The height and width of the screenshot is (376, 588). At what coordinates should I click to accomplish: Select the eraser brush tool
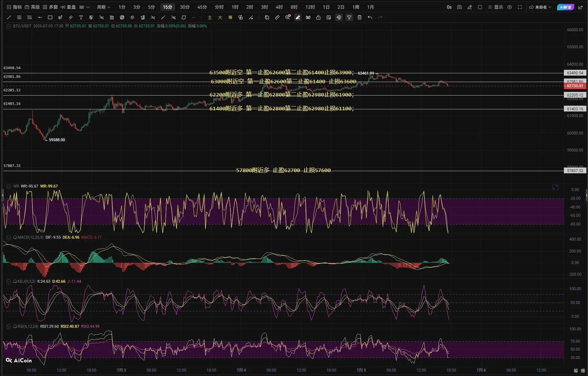point(298,17)
